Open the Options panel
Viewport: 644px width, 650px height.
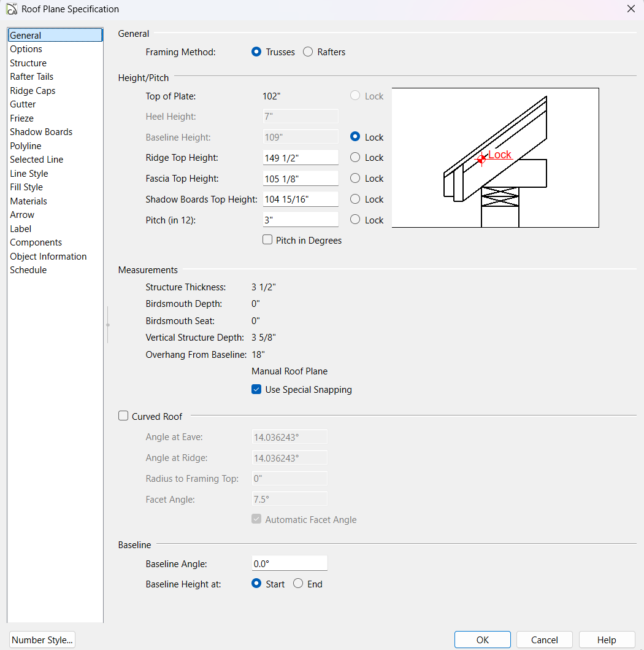click(x=26, y=49)
